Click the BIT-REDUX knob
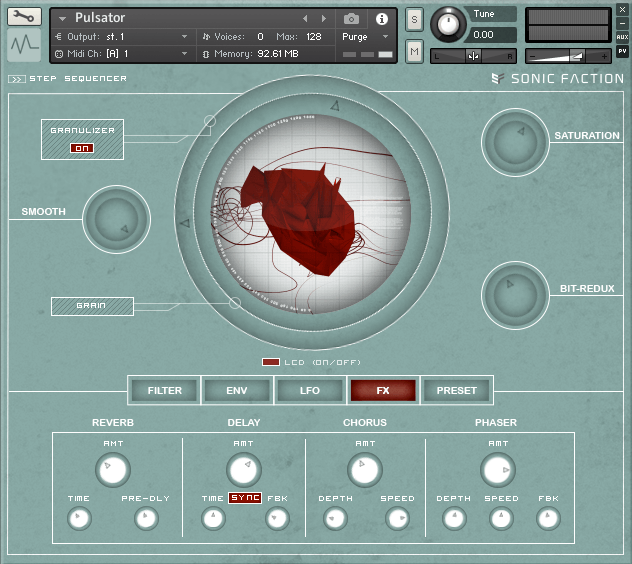The height and width of the screenshot is (564, 632). pyautogui.click(x=515, y=295)
